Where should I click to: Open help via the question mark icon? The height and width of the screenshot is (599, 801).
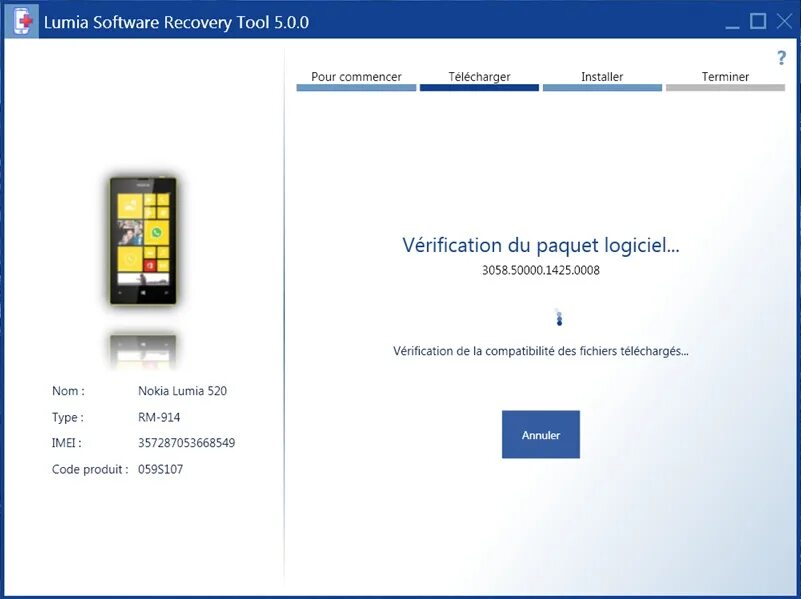coord(781,58)
